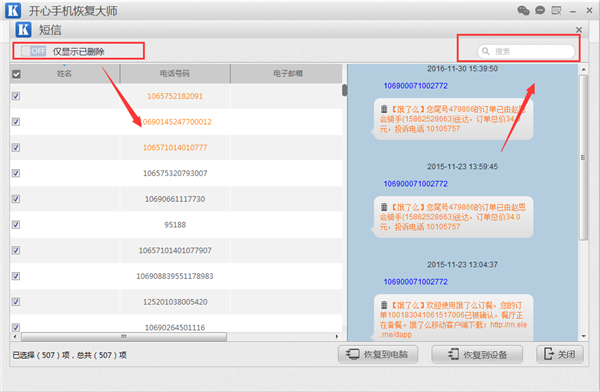This screenshot has width=600, height=392.
Task: Click the WeChat icon in title bar
Action: pos(523,10)
